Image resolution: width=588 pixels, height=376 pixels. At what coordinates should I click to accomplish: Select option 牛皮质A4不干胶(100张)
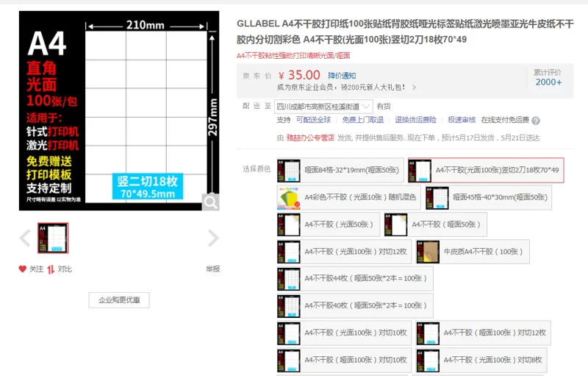(473, 252)
